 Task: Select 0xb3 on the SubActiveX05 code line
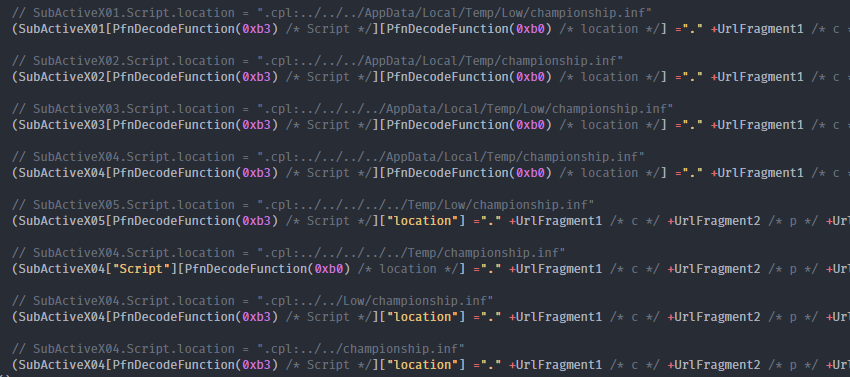pos(256,221)
